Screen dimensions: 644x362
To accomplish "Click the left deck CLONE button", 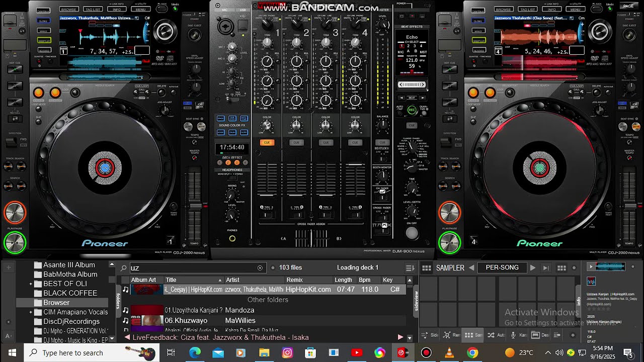I will (43, 21).
